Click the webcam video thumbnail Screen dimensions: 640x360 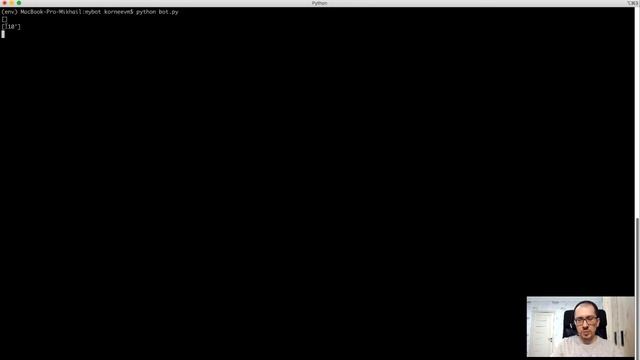pyautogui.click(x=580, y=327)
